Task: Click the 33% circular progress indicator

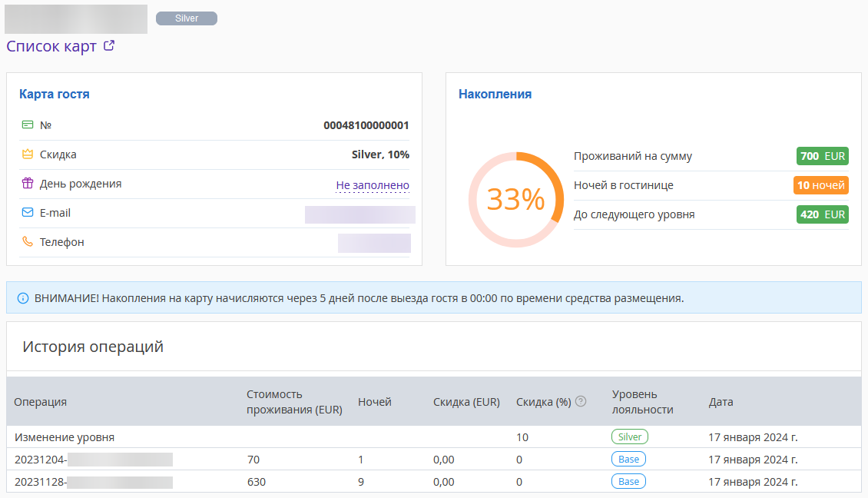Action: pyautogui.click(x=516, y=199)
